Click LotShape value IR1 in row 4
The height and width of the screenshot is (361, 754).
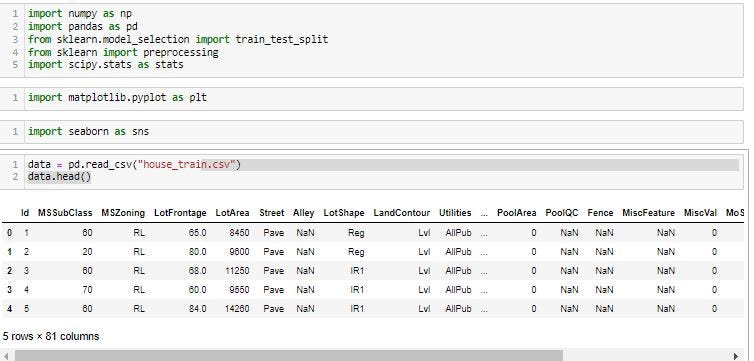pyautogui.click(x=357, y=309)
